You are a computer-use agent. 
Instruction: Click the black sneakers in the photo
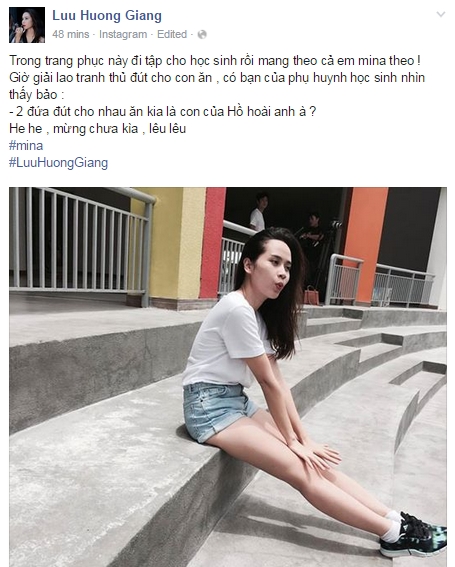[x=412, y=535]
